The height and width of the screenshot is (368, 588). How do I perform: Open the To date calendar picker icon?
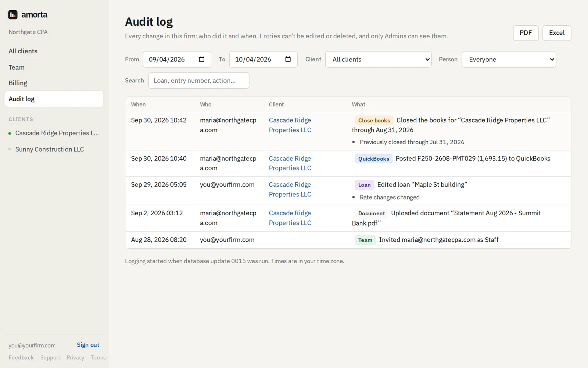pos(288,59)
